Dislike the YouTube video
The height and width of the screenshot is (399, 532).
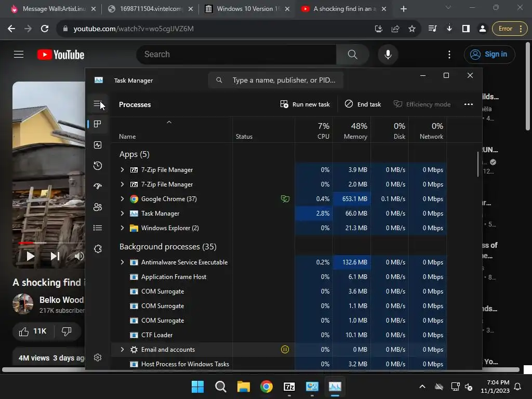[67, 331]
